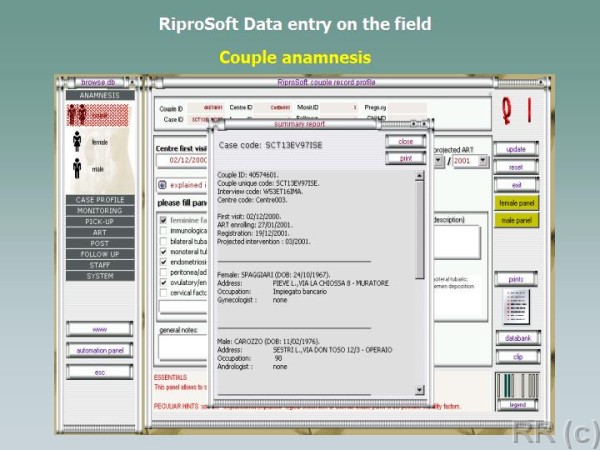Click the legend button
Screen dimensions: 600x450
coord(517,405)
